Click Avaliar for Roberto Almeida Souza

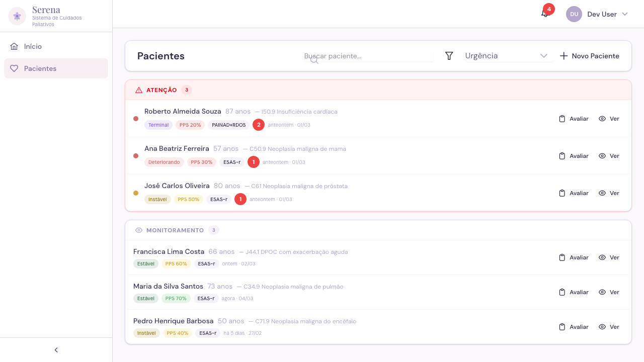(x=574, y=119)
